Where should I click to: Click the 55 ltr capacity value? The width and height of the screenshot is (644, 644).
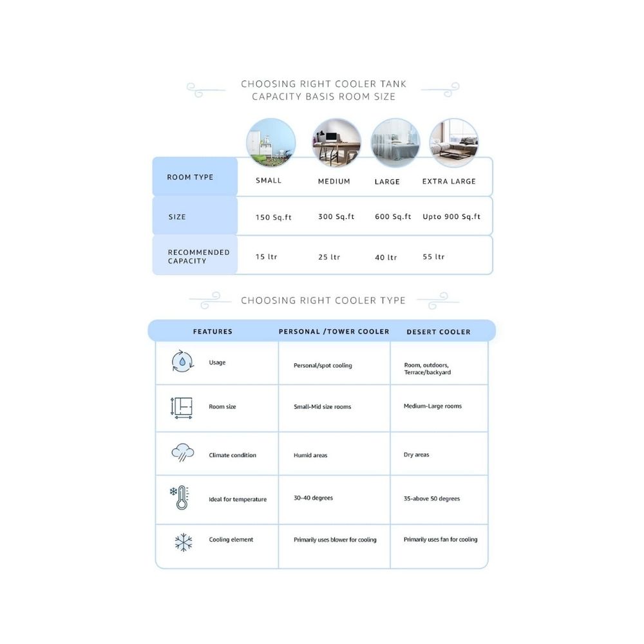coord(433,257)
